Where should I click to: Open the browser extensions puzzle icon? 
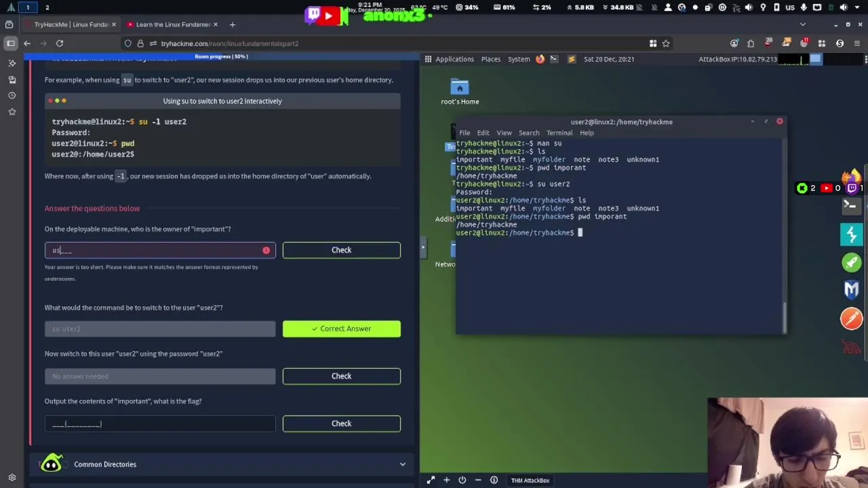click(x=751, y=43)
